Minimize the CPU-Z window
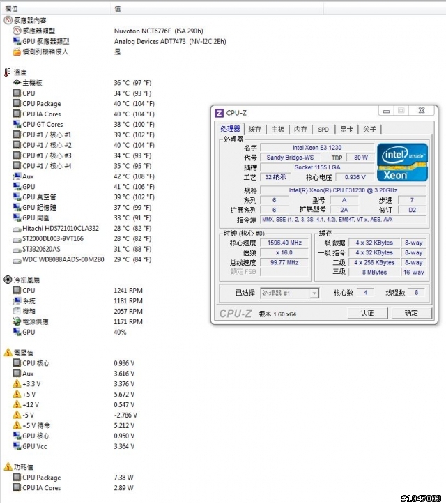This screenshot has height=504, width=446. click(387, 111)
